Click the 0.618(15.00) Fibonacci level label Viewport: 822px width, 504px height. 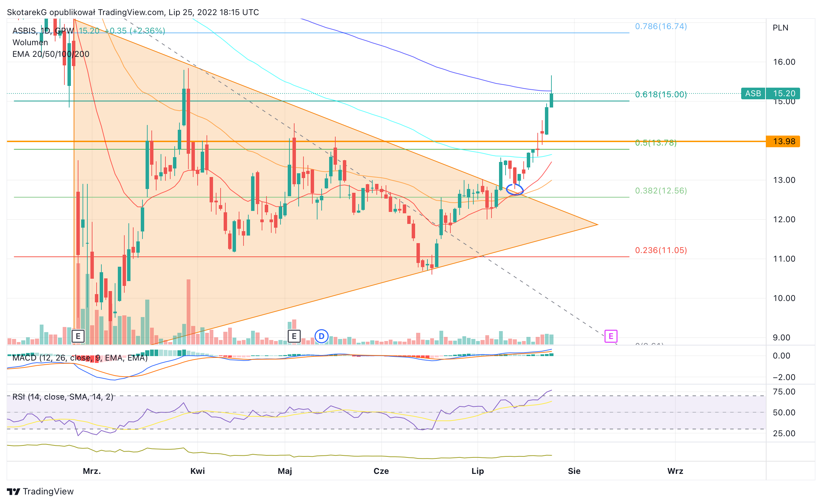661,94
